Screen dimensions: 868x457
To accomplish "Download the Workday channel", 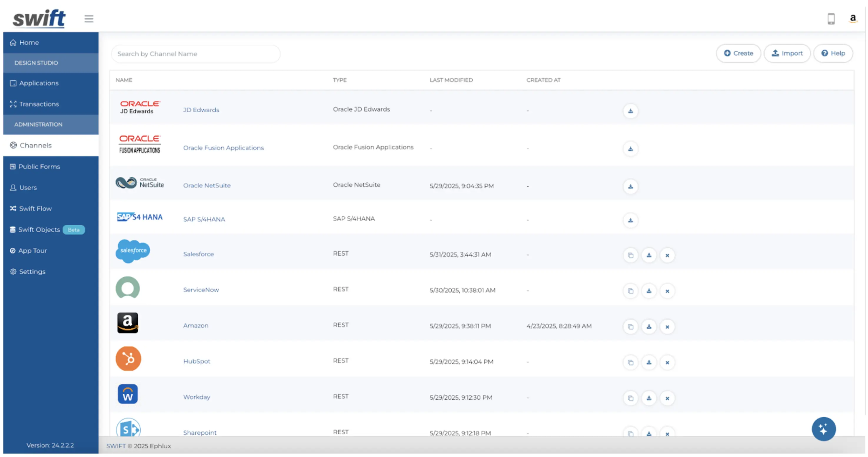I will (x=648, y=398).
